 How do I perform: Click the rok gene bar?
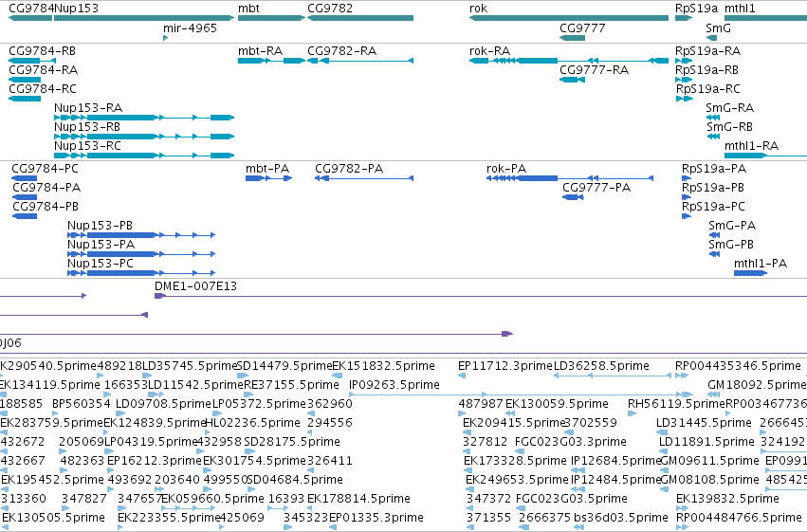coord(569,18)
